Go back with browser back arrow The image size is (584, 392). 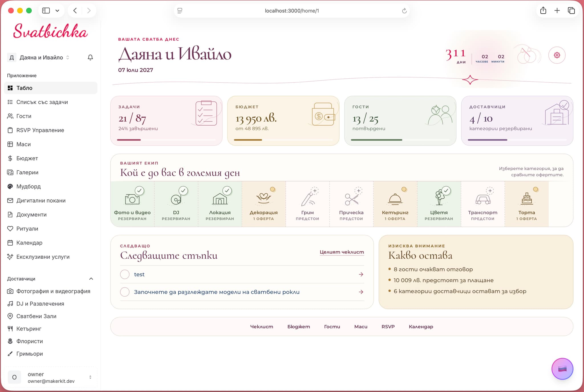click(x=75, y=11)
